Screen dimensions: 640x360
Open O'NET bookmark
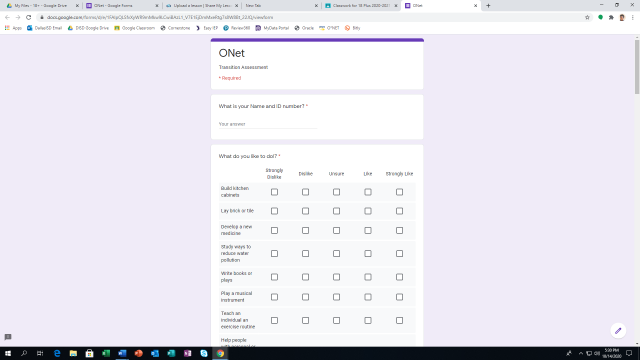329,28
